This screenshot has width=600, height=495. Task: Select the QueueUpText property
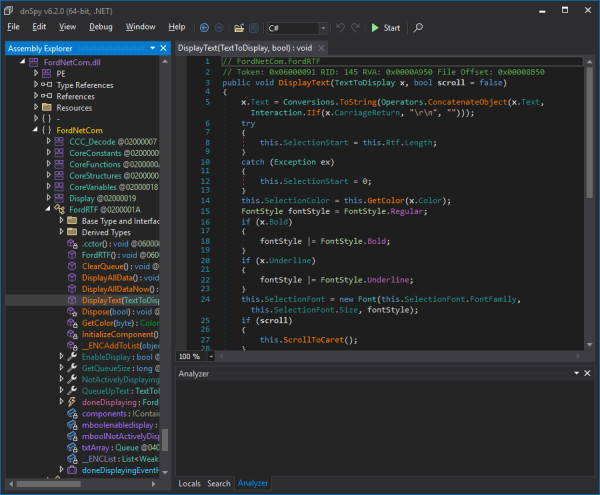coord(121,391)
